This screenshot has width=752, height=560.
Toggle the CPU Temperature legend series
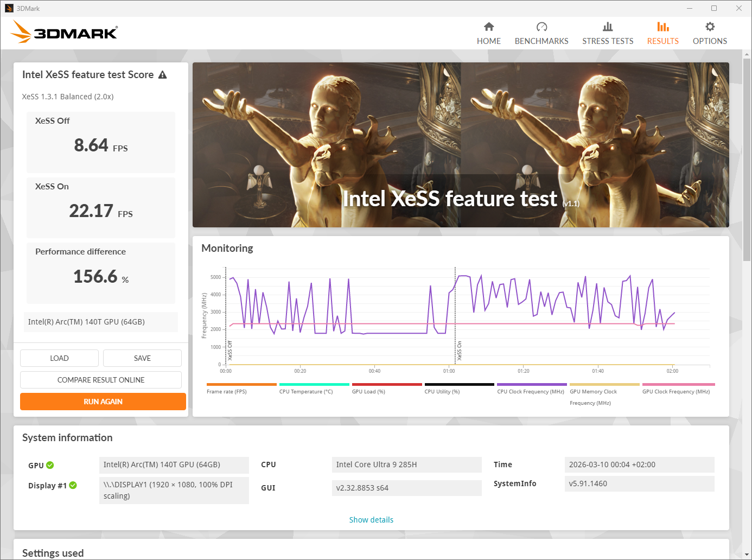click(x=305, y=391)
